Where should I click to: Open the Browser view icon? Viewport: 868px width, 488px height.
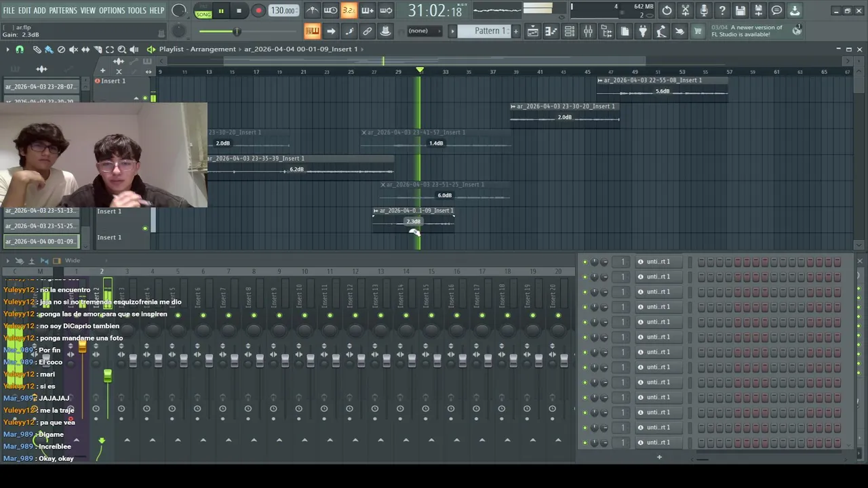pos(606,31)
